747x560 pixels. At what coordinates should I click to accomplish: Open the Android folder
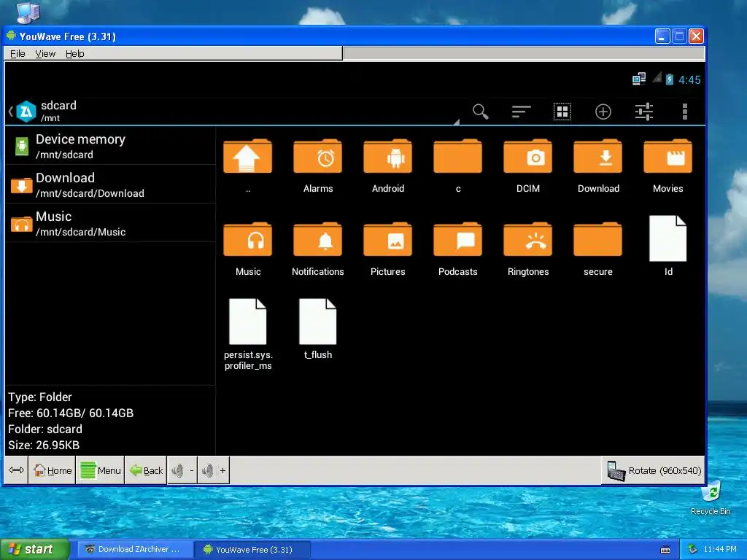[388, 166]
